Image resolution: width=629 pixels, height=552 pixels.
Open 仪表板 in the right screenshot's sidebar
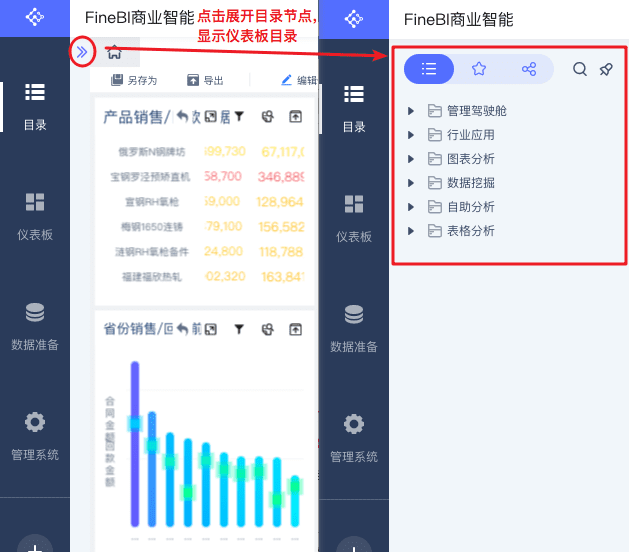tap(354, 219)
